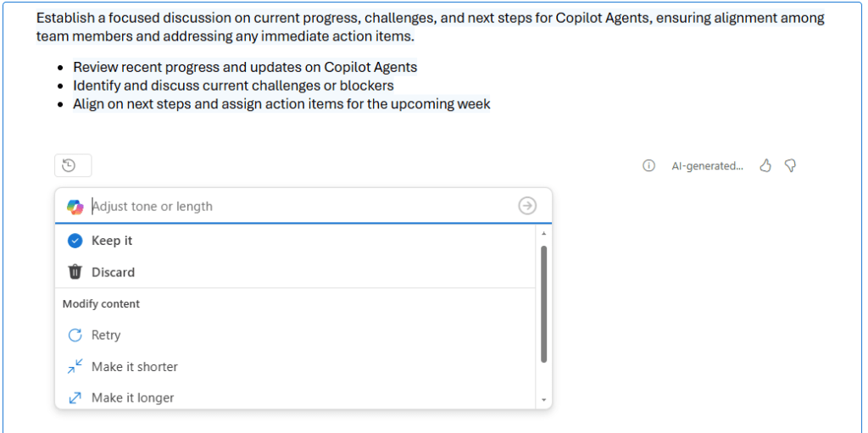Click the version history clock icon

[70, 166]
